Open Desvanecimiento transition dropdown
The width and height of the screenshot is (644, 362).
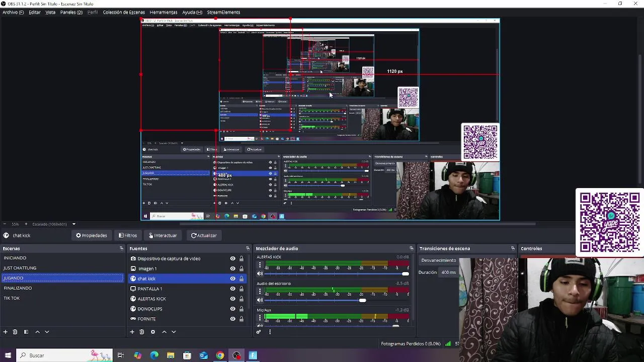click(439, 260)
